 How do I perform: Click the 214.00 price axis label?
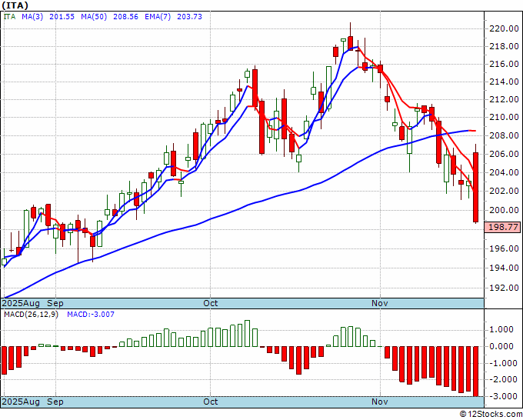tap(504, 82)
